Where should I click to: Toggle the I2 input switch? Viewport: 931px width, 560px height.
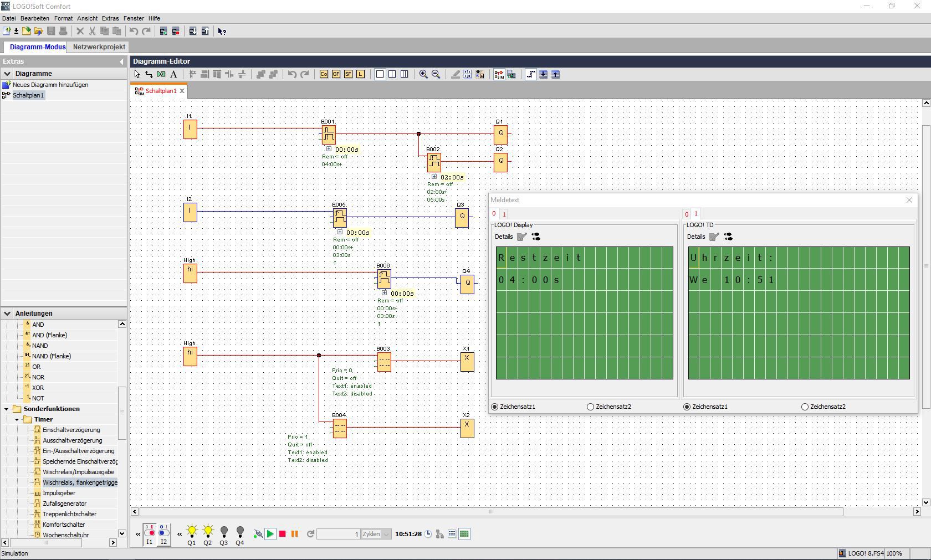tap(163, 532)
